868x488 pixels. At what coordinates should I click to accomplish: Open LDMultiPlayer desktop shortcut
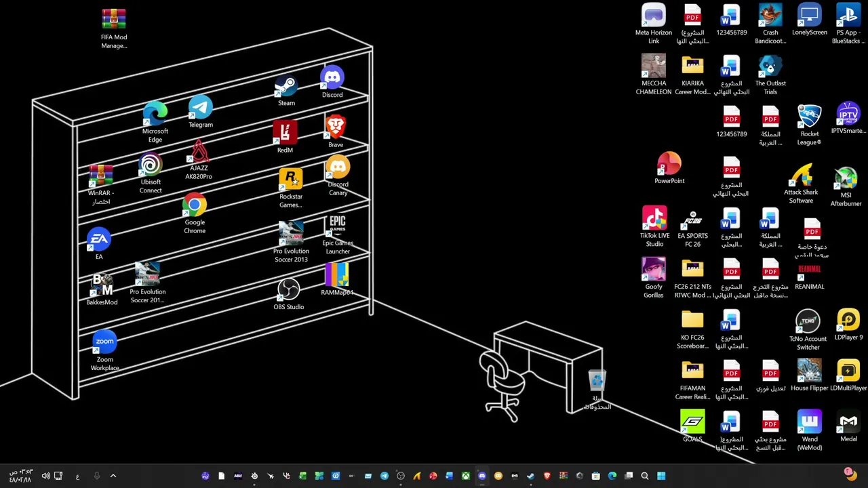click(x=848, y=376)
